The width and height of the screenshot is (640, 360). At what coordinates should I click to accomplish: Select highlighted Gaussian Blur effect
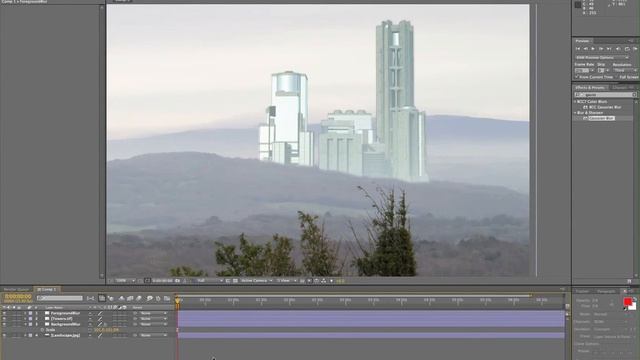(601, 118)
